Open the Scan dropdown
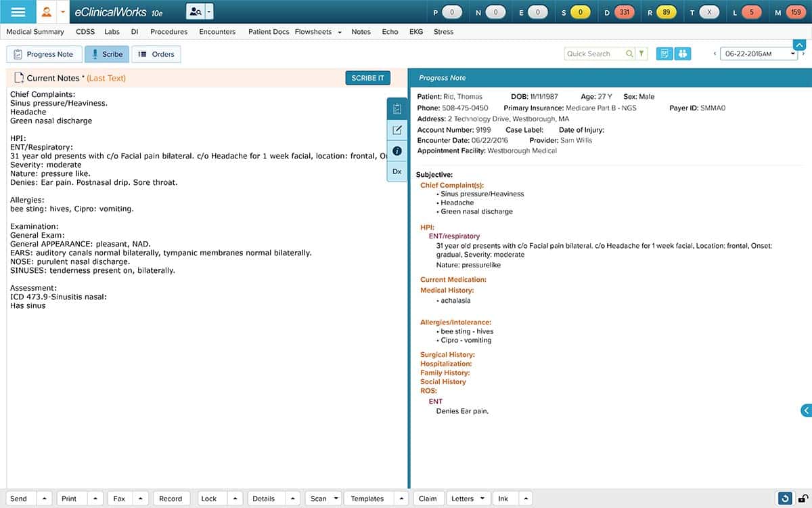The image size is (812, 508). [x=323, y=499]
